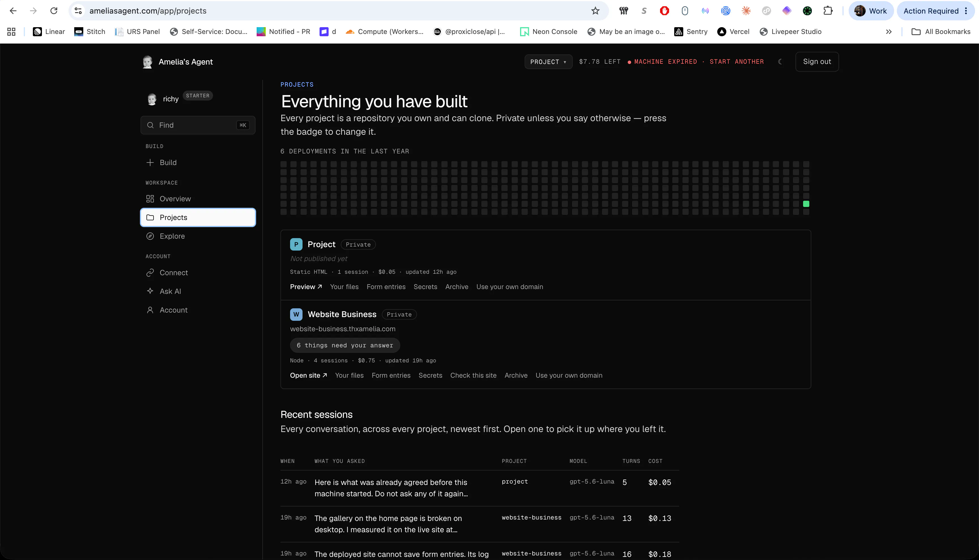
Task: Click Check this site link
Action: pyautogui.click(x=473, y=375)
